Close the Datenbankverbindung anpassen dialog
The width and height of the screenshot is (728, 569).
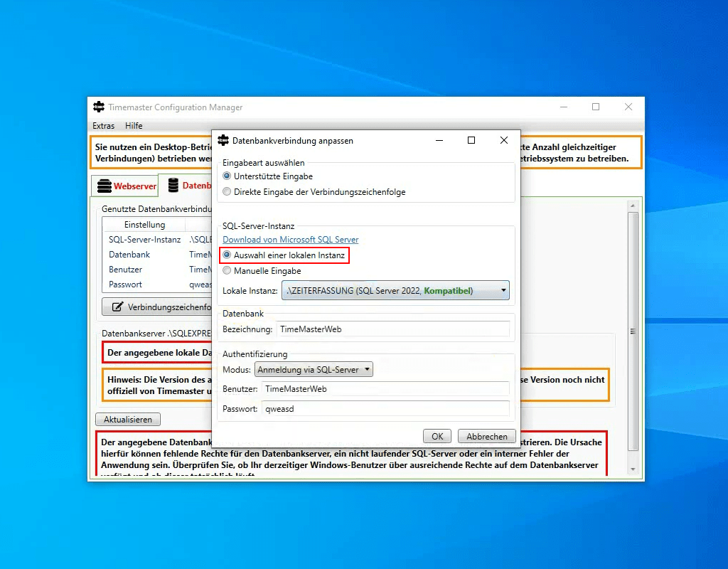[504, 141]
